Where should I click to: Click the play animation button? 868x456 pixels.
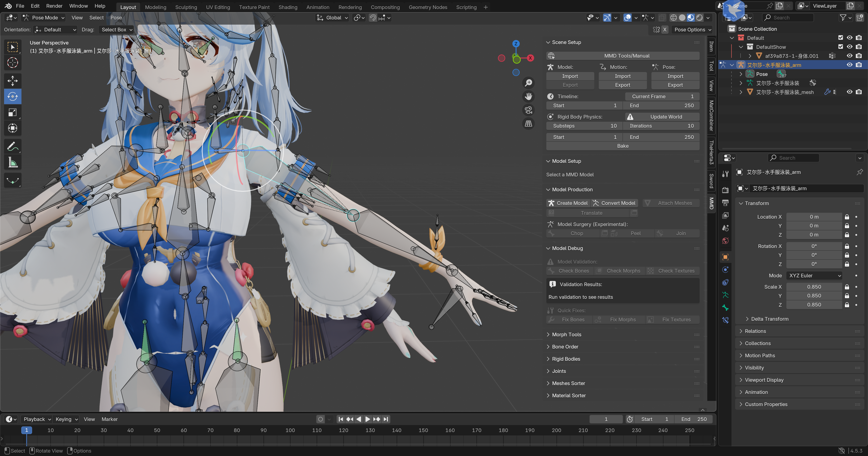[x=368, y=419]
